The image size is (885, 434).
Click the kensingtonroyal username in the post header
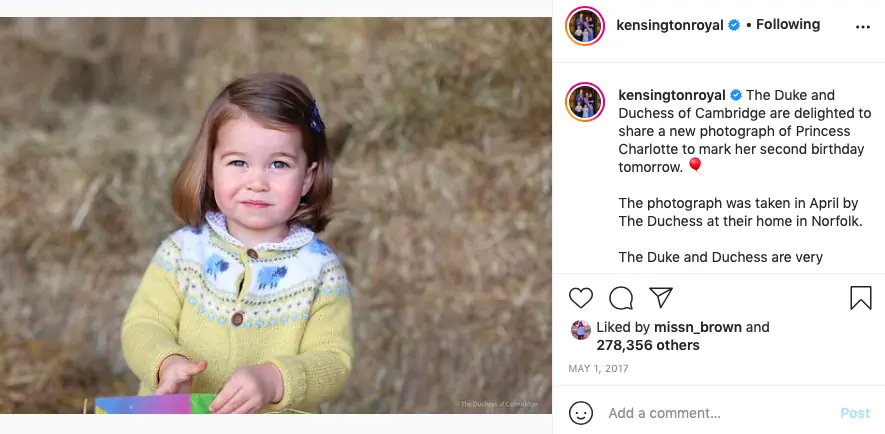670,25
